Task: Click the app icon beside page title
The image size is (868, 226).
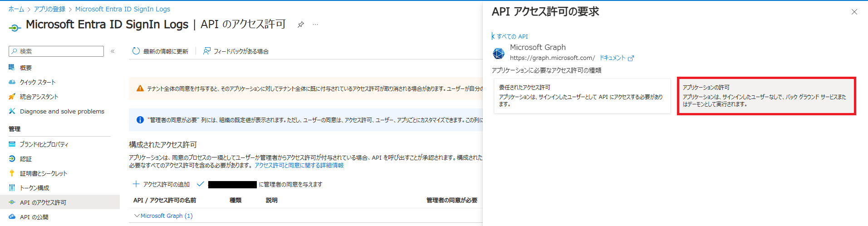Action: click(15, 27)
